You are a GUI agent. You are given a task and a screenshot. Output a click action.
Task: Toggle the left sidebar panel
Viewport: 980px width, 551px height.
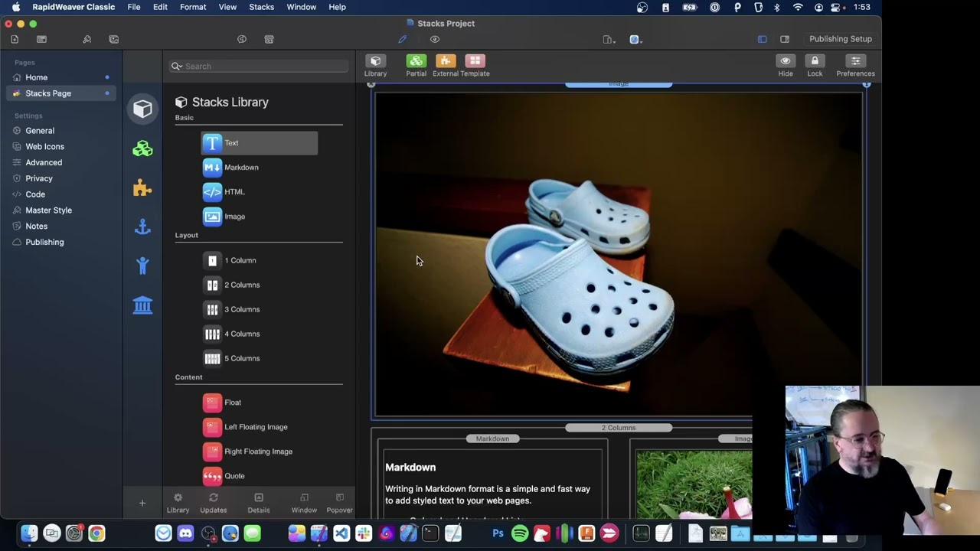[762, 39]
